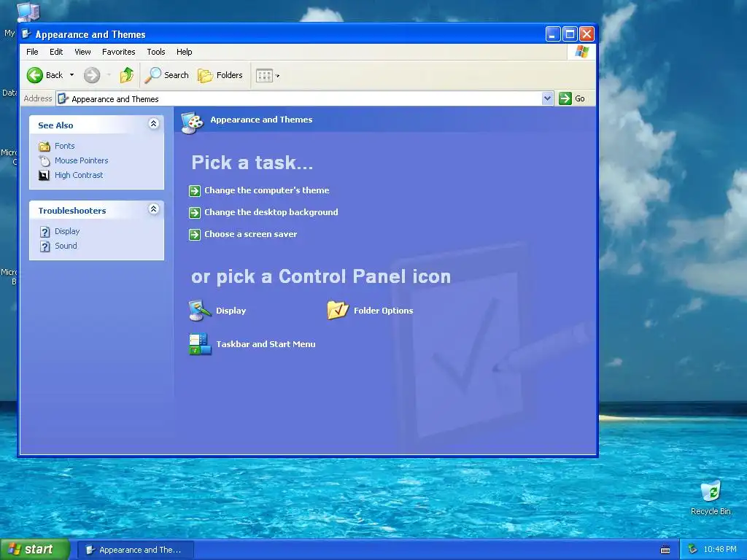The image size is (747, 560).
Task: Click the Mouse Pointers icon
Action: (x=44, y=161)
